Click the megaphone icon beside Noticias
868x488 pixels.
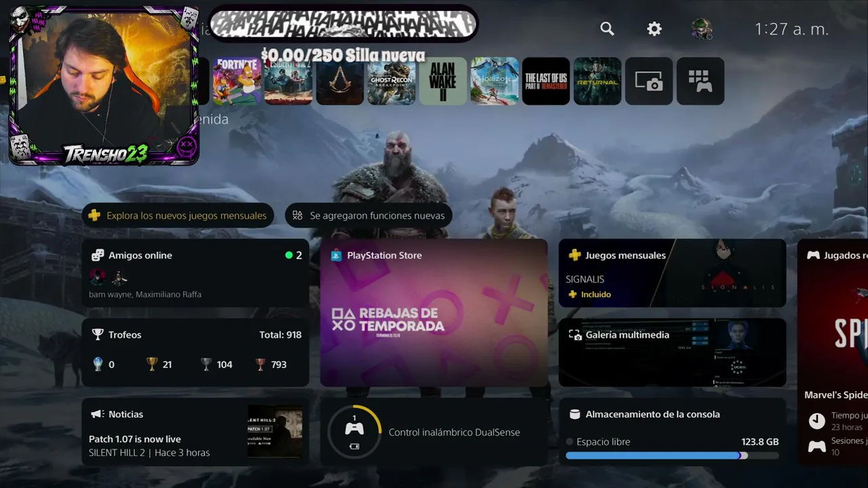pos(98,414)
